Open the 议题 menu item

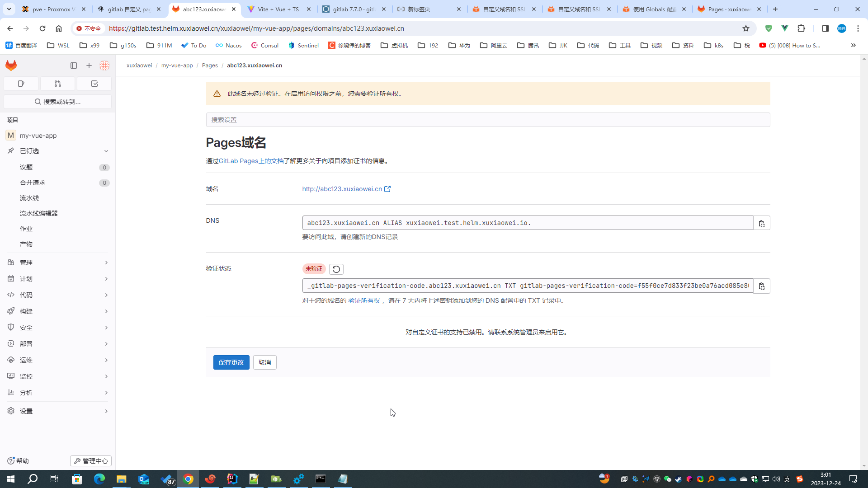point(26,167)
